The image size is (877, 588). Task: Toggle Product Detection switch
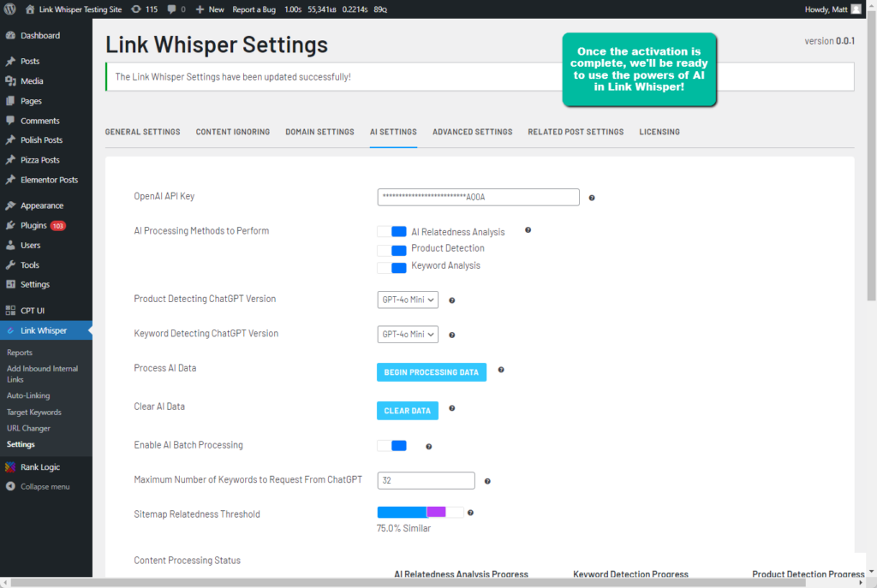(392, 250)
